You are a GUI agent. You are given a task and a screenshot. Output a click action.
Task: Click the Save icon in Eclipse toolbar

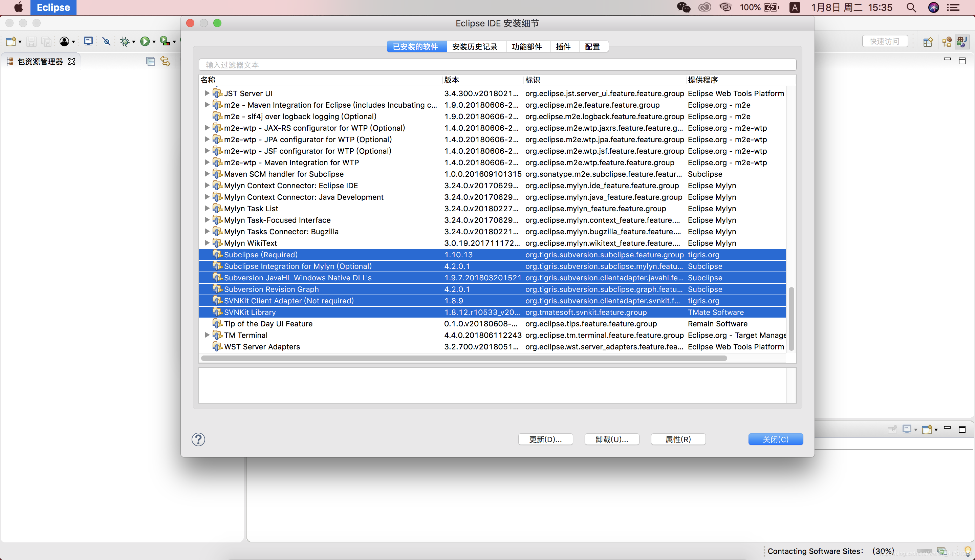tap(31, 41)
